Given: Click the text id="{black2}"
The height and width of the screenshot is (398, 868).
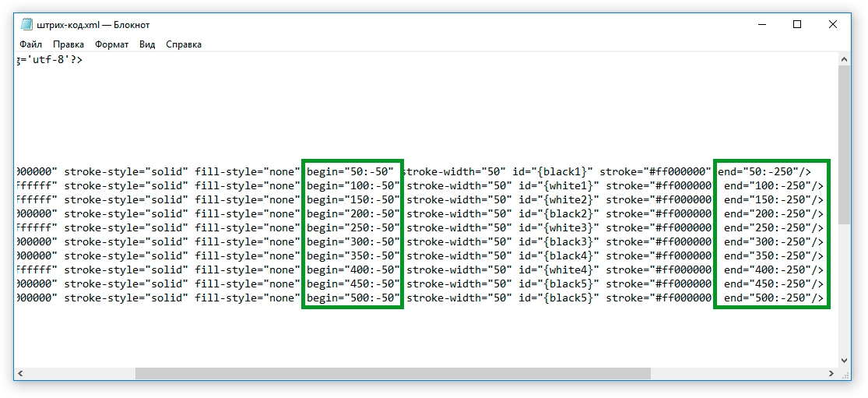Looking at the screenshot, I should (559, 213).
